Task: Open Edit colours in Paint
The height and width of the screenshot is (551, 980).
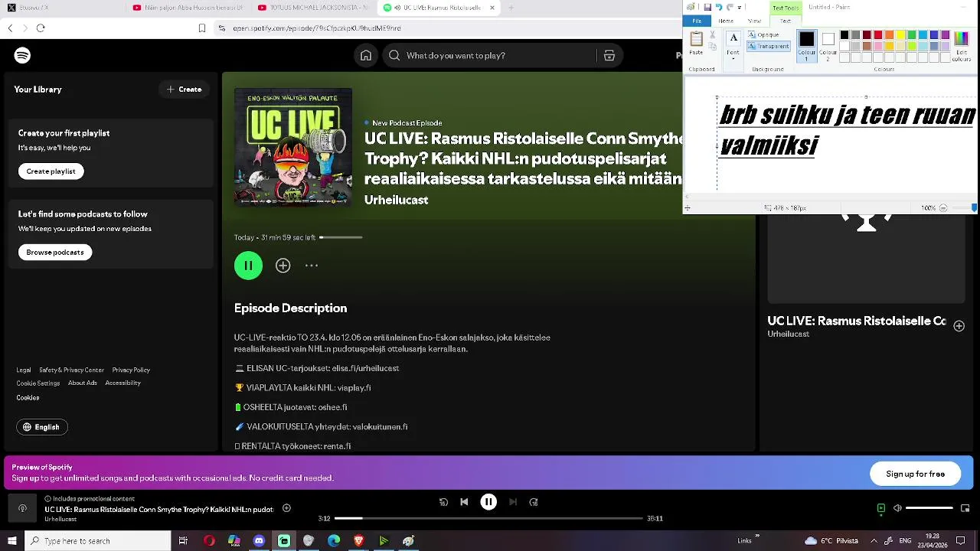Action: coord(961,45)
